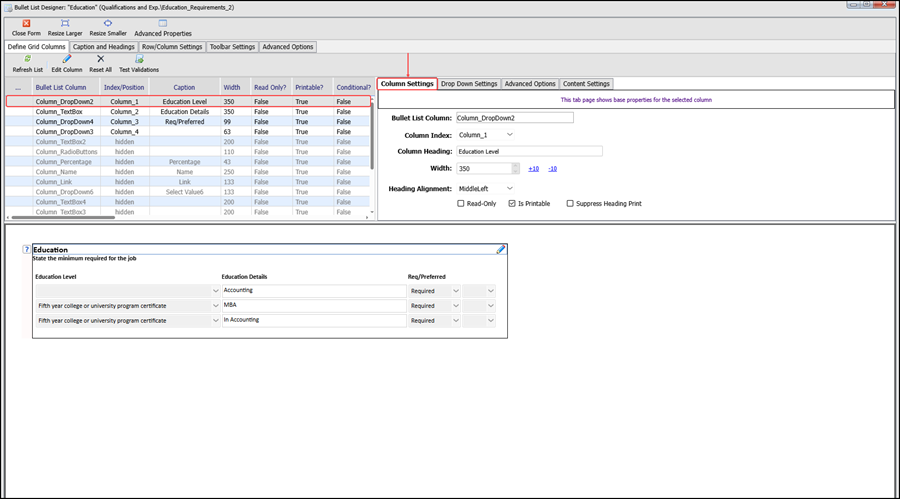
Task: Click the Column Heading input field
Action: (529, 152)
